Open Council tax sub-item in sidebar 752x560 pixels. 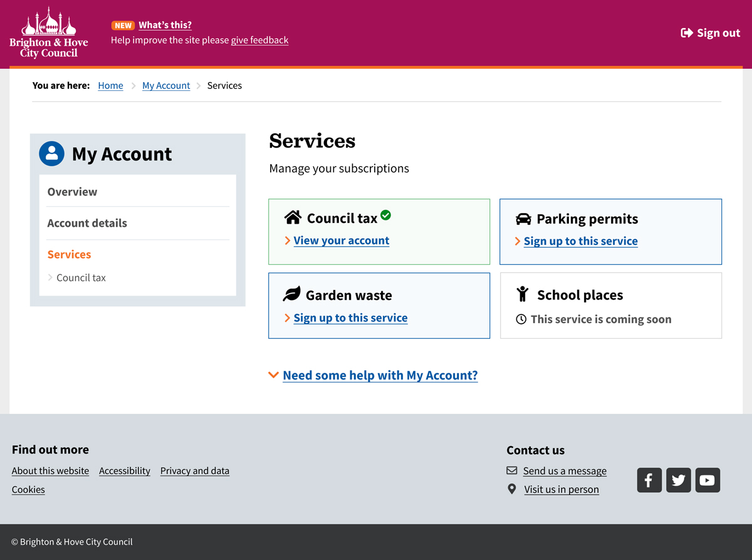click(x=81, y=277)
